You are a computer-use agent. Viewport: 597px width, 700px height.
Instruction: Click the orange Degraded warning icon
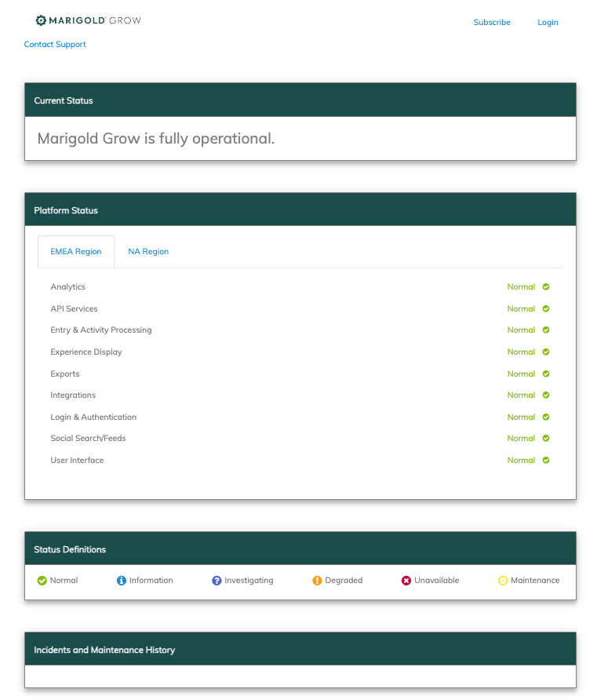[x=317, y=581]
